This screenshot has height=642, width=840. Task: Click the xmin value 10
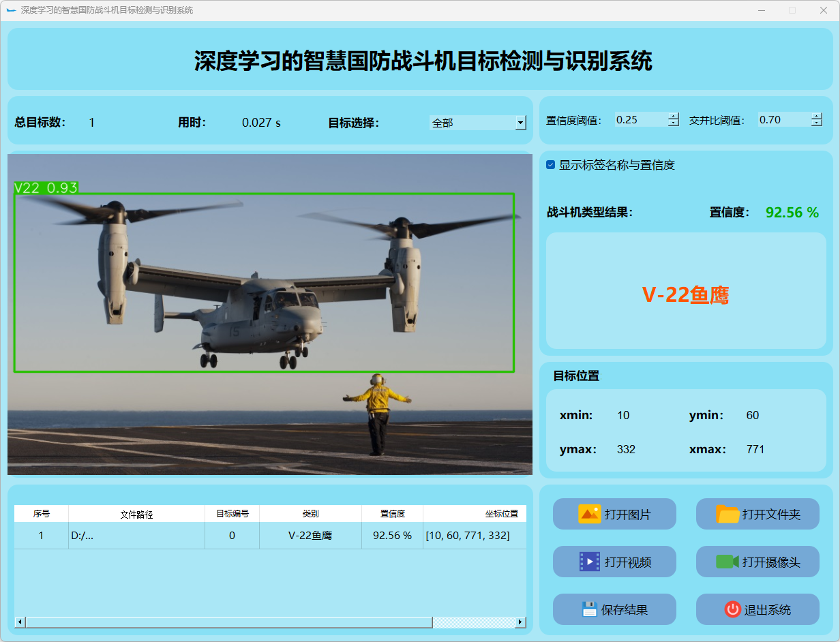[x=623, y=415]
